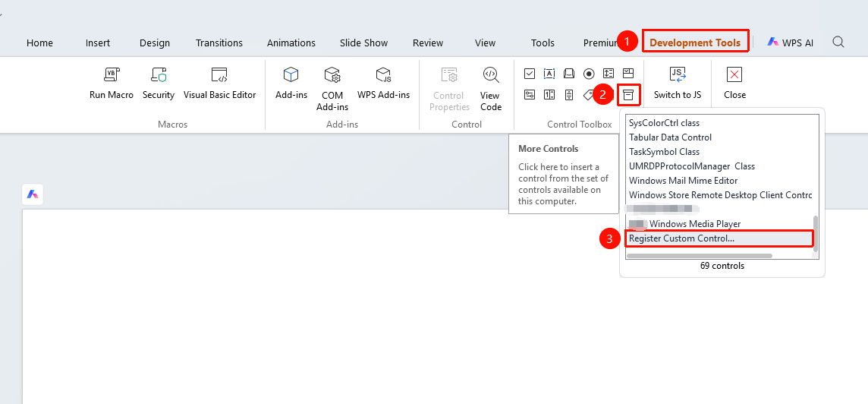Select Windows Mail Mime Editor entry
Image resolution: width=868 pixels, height=404 pixels.
point(719,181)
